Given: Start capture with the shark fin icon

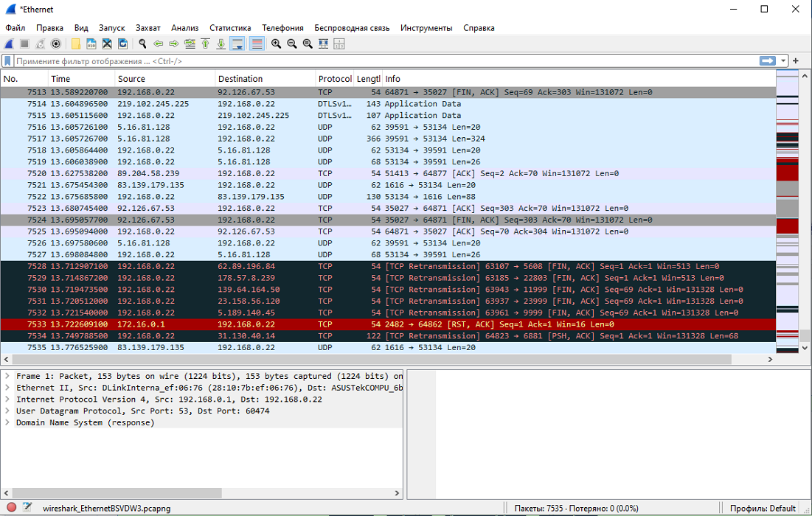Looking at the screenshot, I should click(9, 44).
